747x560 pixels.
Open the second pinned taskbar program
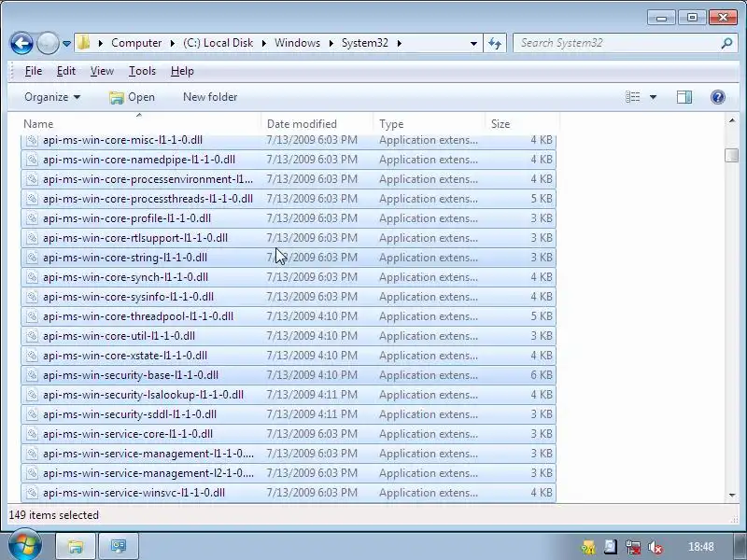pyautogui.click(x=119, y=546)
